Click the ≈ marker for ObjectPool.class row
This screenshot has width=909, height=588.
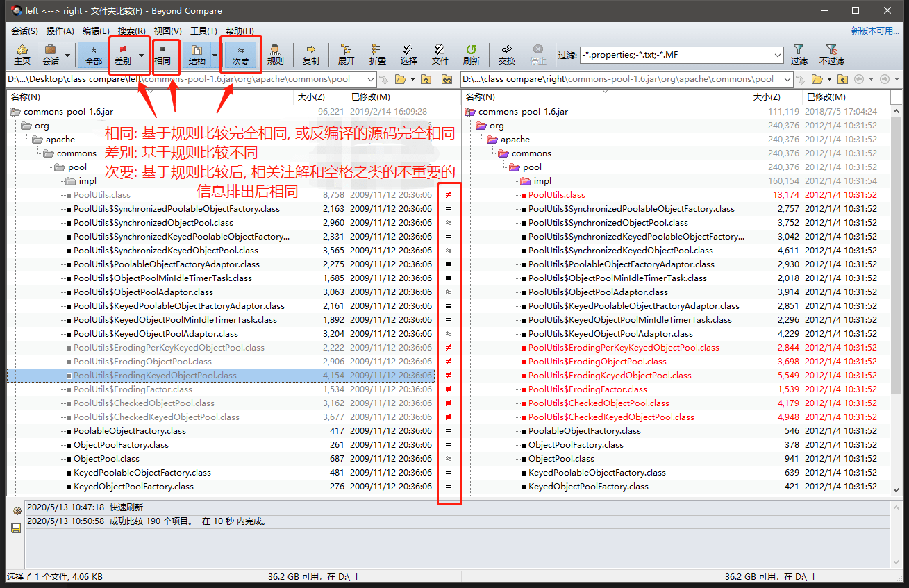click(449, 459)
